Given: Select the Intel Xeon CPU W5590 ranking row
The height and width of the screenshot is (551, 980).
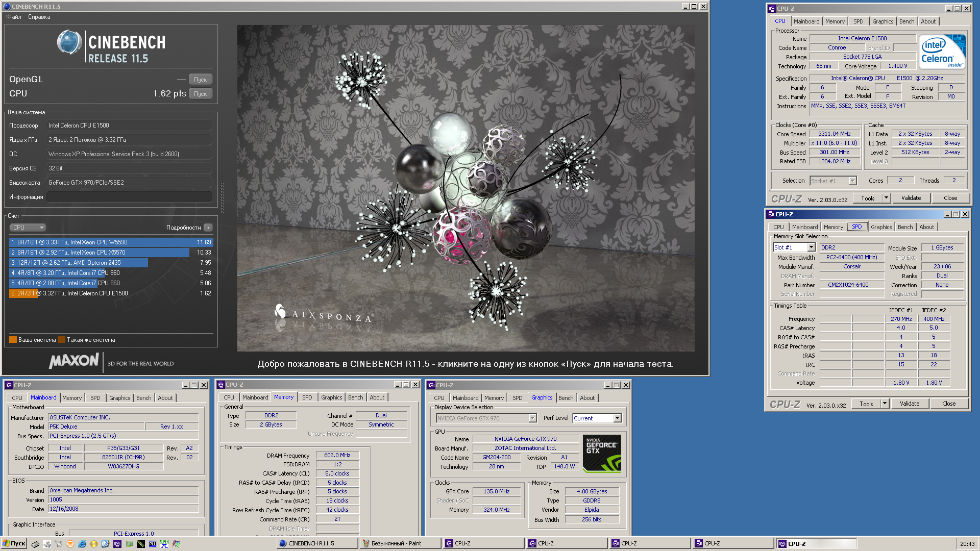Looking at the screenshot, I should click(111, 242).
